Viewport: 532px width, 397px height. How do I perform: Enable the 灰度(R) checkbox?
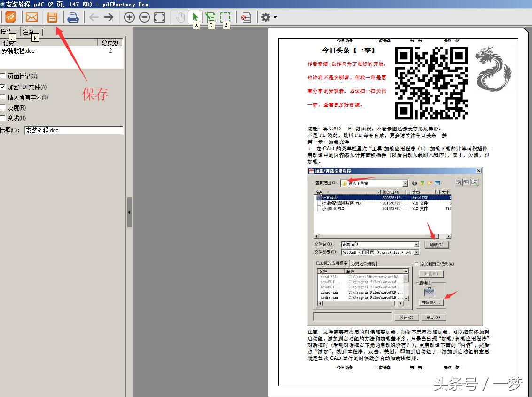coord(2,108)
